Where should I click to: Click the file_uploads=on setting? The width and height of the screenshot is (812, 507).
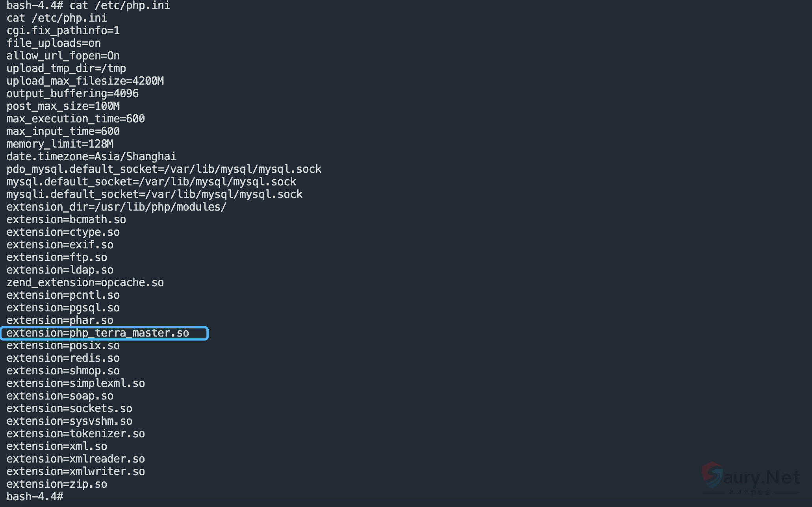point(54,43)
